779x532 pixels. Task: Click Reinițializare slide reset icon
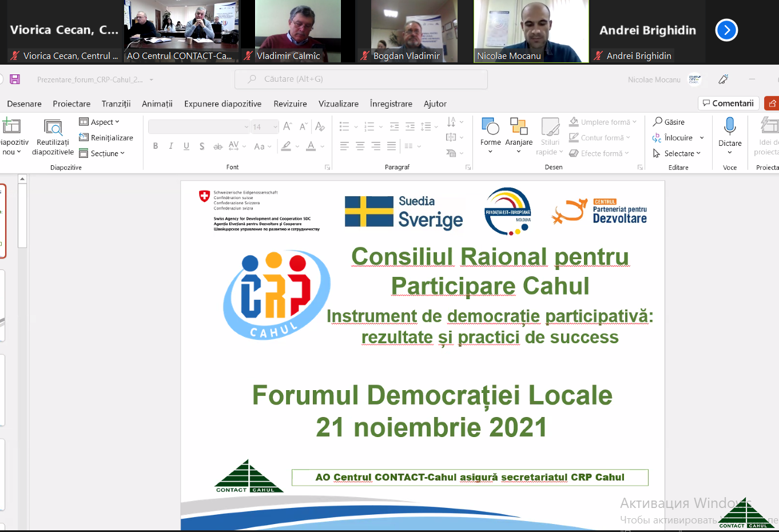(x=84, y=137)
